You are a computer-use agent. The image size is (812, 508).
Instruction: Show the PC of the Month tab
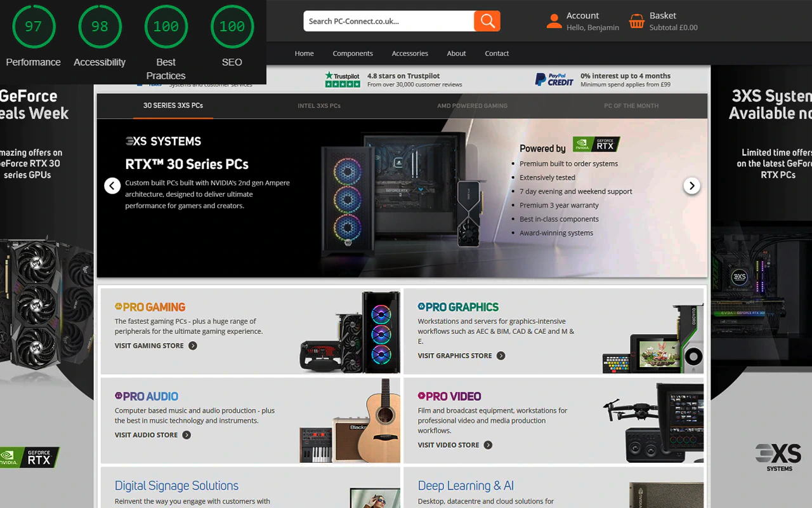tap(631, 106)
